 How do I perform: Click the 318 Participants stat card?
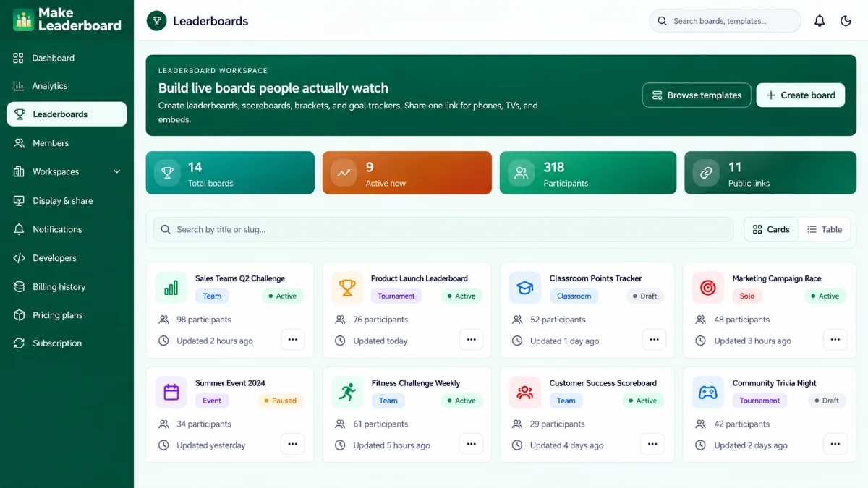[588, 173]
